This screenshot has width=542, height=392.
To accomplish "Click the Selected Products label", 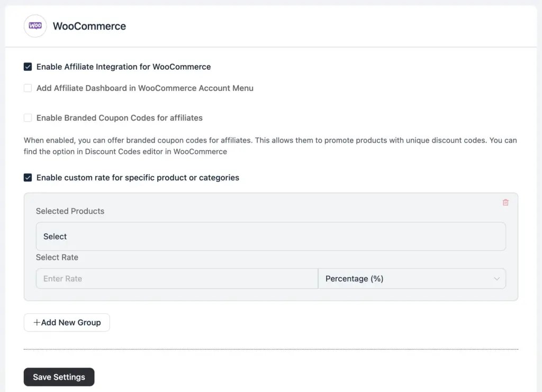I will tap(70, 211).
